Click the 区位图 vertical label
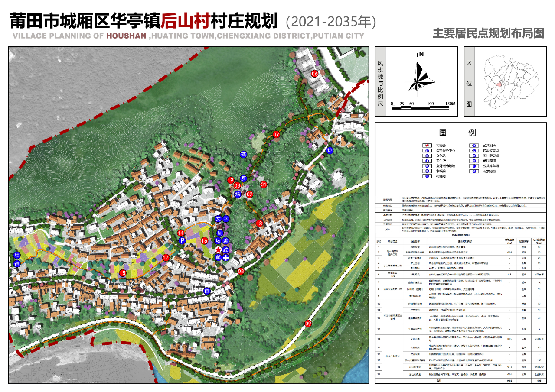 [469, 83]
